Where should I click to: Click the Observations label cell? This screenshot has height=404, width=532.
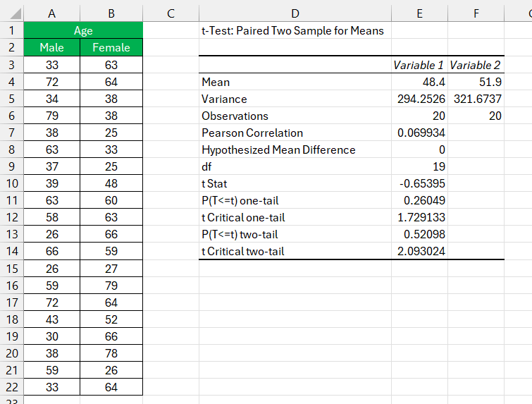[x=295, y=116]
